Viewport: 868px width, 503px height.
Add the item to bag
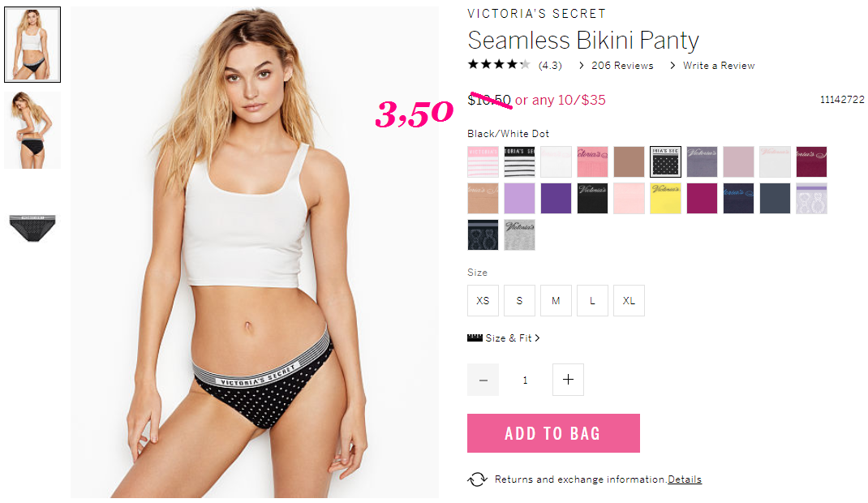[553, 433]
